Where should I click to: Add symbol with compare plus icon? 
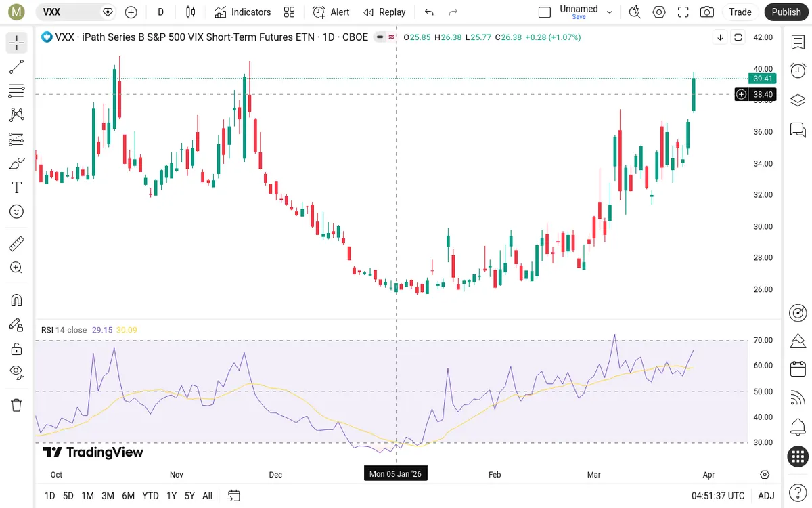[x=131, y=12]
